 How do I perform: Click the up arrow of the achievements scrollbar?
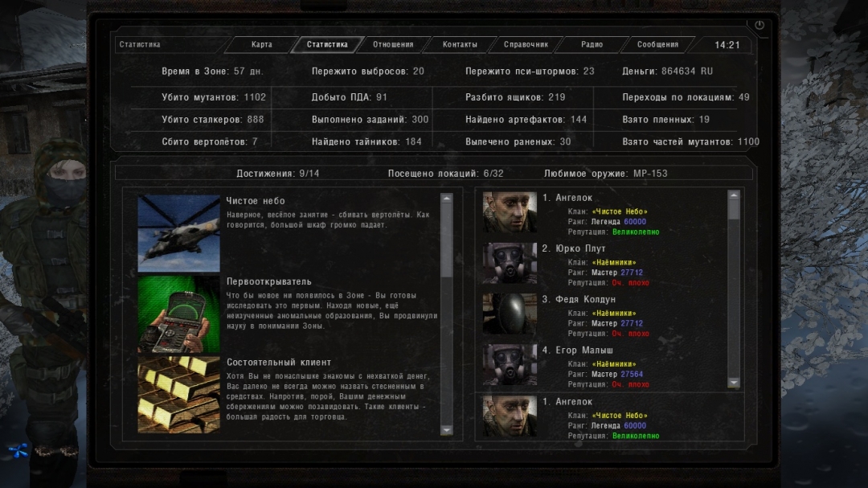447,199
